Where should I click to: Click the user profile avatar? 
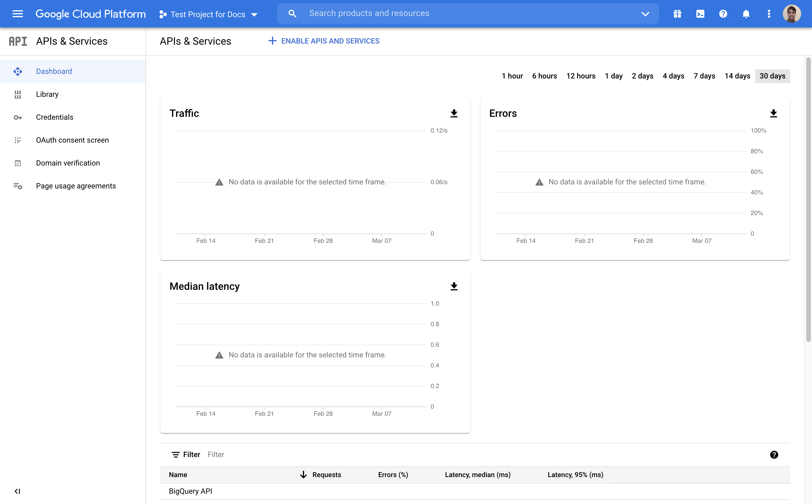coord(792,14)
